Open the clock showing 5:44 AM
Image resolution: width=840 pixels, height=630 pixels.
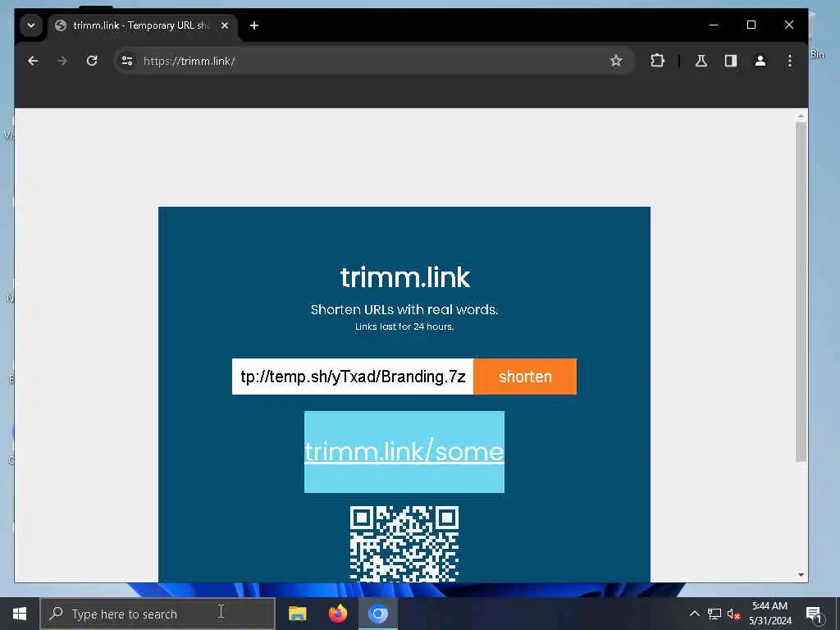pyautogui.click(x=769, y=614)
